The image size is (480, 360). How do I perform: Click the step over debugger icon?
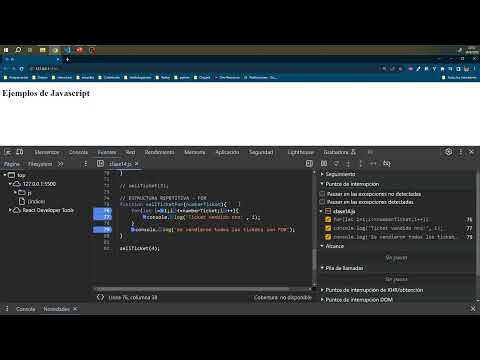336,164
